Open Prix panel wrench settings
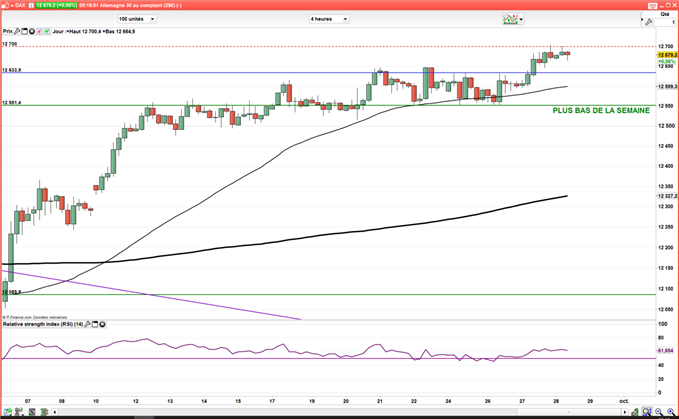 point(17,31)
